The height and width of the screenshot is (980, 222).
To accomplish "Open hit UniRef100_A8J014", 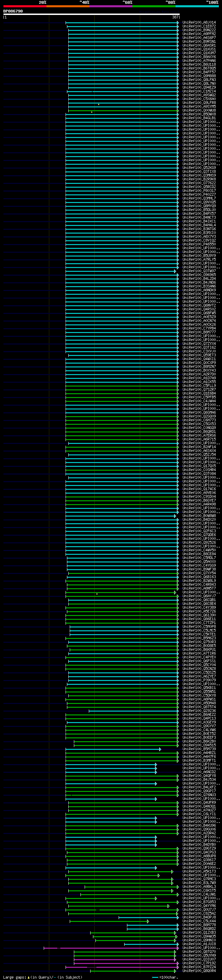I will (199, 23).
